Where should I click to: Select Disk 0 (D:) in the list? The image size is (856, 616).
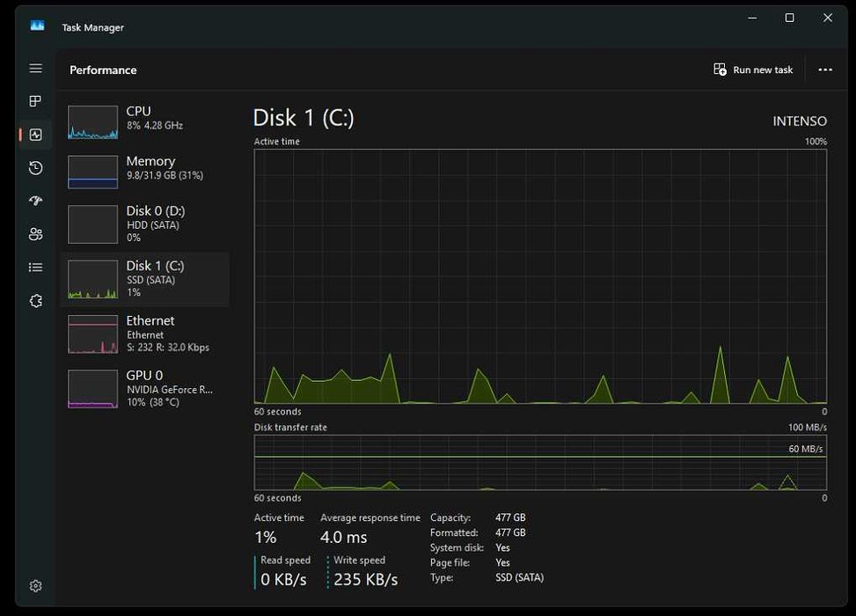pos(144,224)
